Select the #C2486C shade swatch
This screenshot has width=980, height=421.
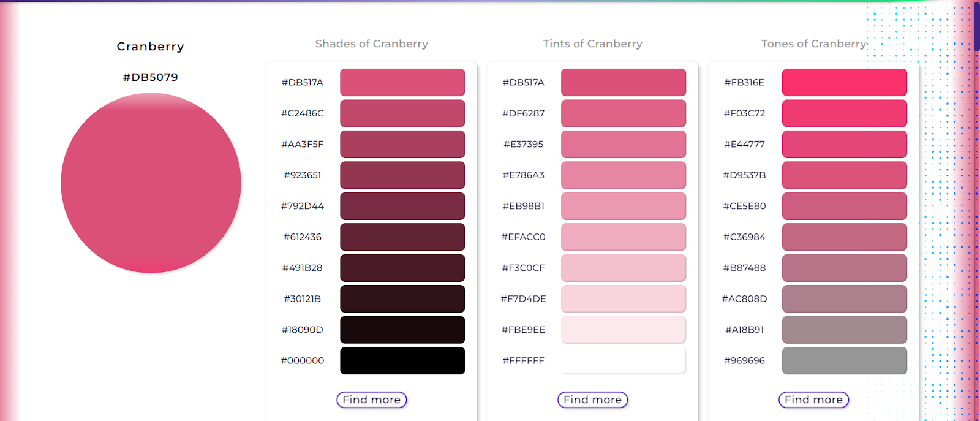click(x=402, y=113)
